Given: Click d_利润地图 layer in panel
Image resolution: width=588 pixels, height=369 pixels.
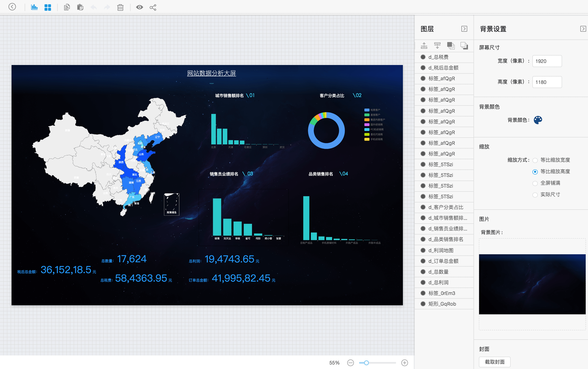Looking at the screenshot, I should point(442,250).
